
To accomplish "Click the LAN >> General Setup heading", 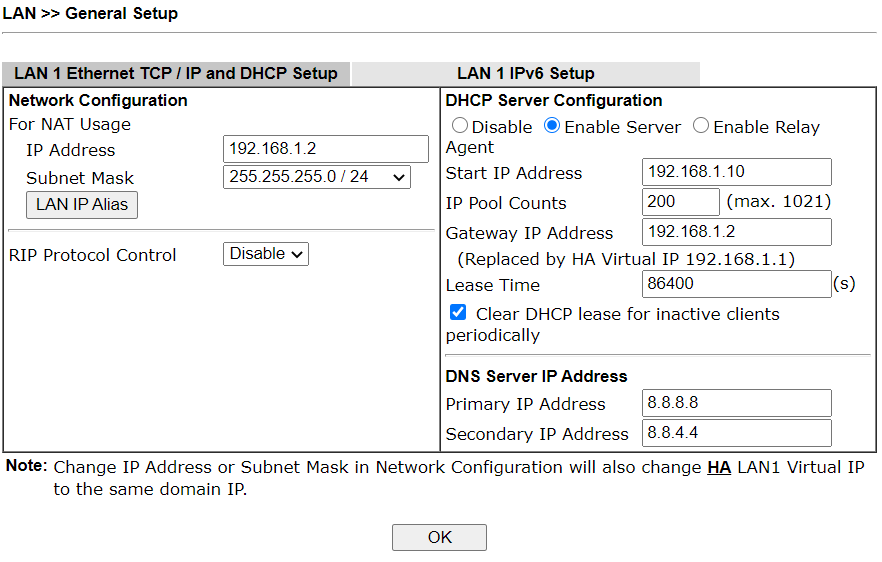I will click(90, 14).
